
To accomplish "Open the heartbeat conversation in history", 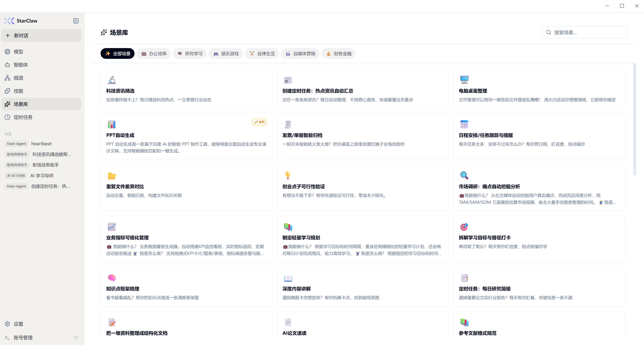I will coord(41,144).
